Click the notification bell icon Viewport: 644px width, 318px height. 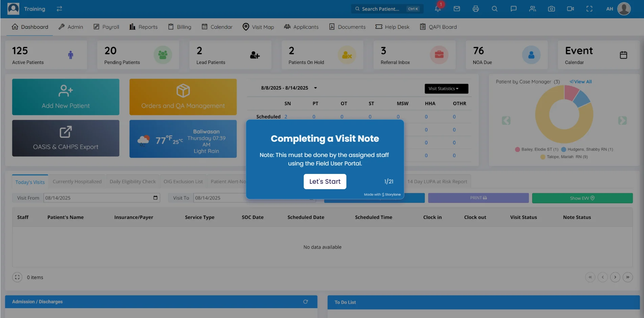point(437,9)
